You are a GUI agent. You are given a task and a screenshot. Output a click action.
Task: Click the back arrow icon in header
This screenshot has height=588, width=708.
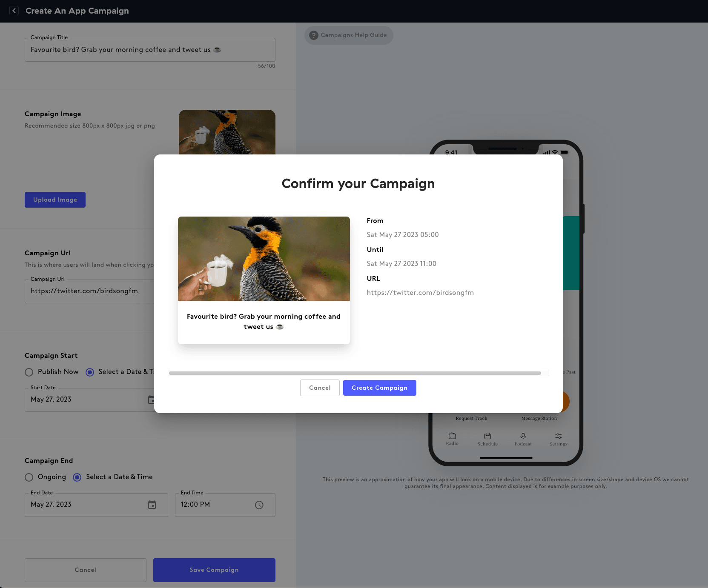point(14,11)
